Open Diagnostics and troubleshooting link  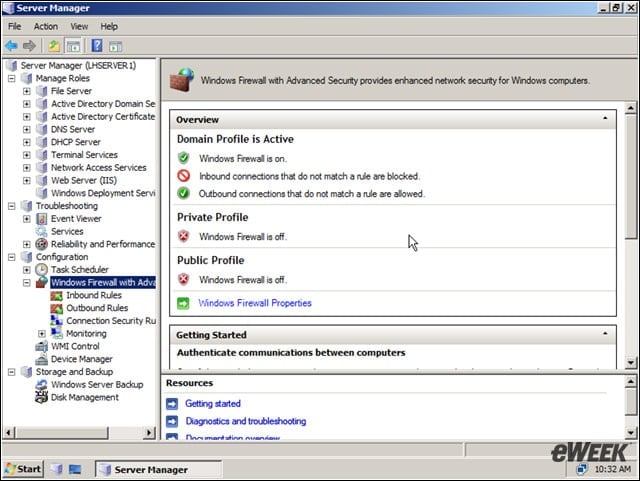246,421
